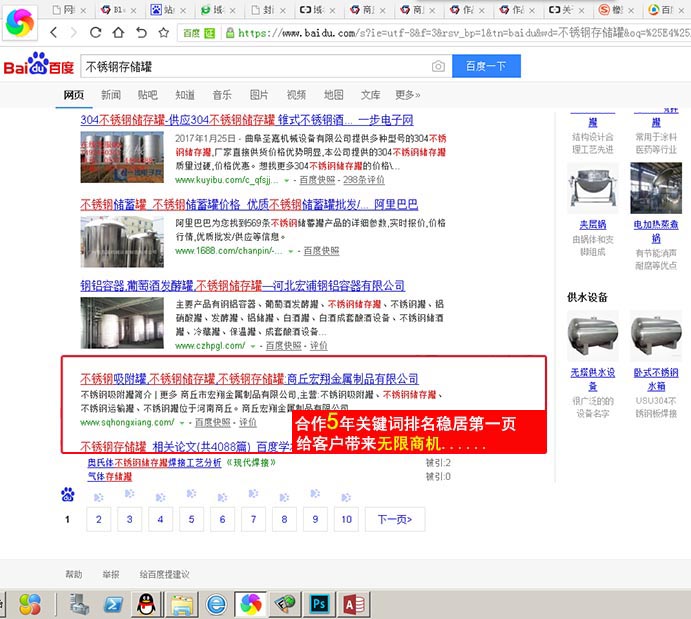Open Photoshop from the taskbar

pos(319,604)
